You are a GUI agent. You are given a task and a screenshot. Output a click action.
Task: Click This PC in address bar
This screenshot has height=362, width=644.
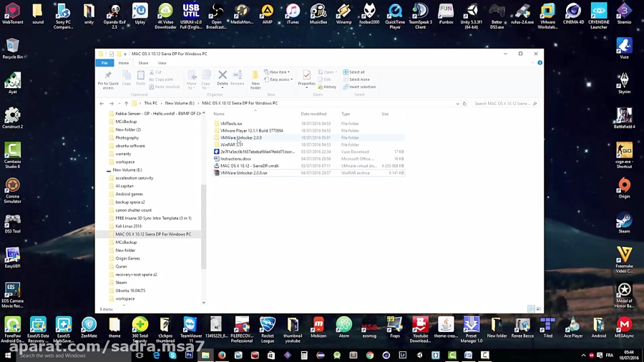point(151,104)
